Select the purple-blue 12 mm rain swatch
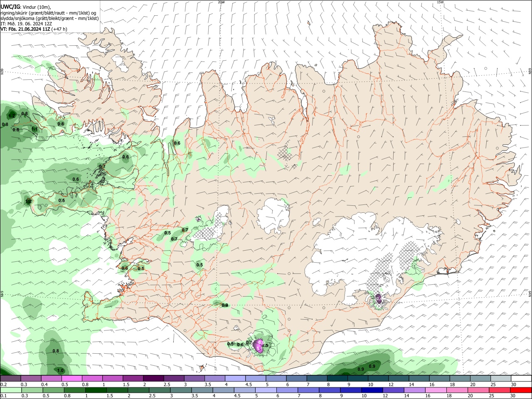This screenshot has height=399, width=532. tap(394, 390)
